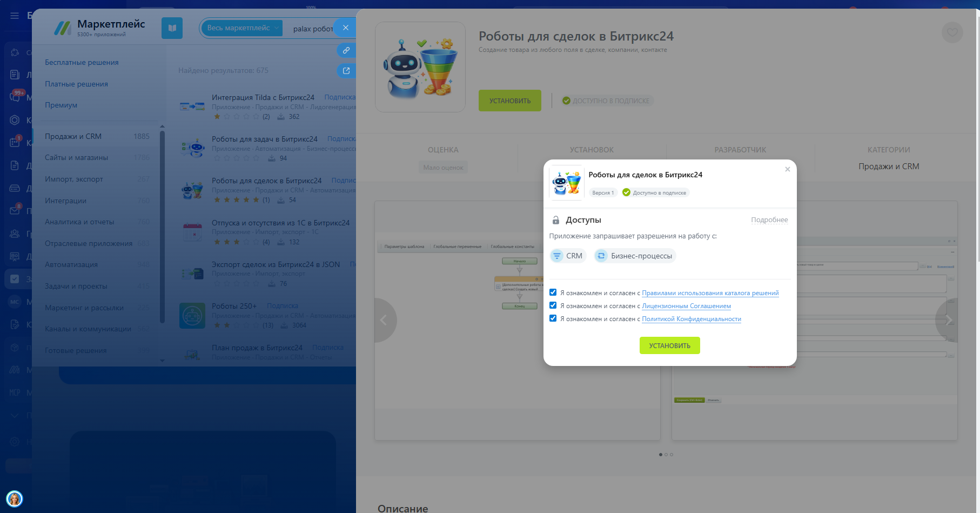980x513 pixels.
Task: Click the category list scrollbar
Action: click(x=162, y=227)
